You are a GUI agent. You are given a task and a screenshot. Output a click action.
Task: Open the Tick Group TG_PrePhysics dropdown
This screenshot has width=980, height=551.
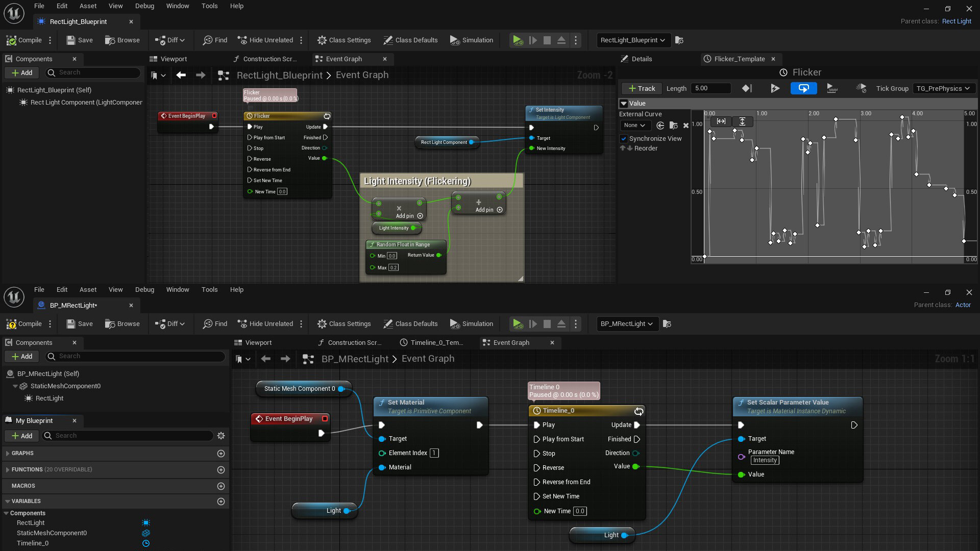pos(943,88)
